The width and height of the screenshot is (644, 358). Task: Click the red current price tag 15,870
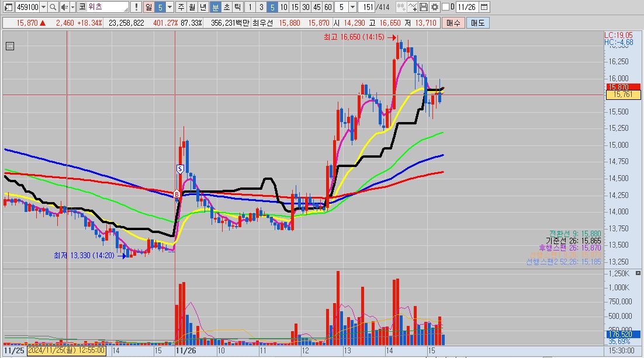pyautogui.click(x=623, y=87)
